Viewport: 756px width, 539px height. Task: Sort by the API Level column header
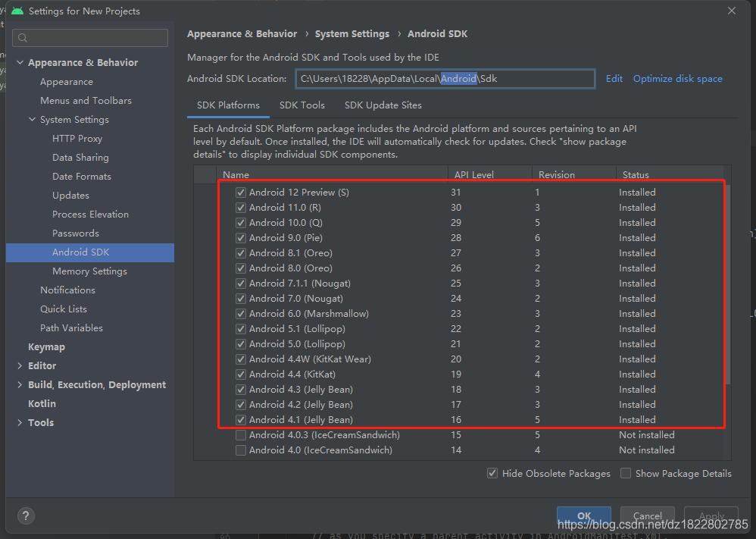pos(490,174)
